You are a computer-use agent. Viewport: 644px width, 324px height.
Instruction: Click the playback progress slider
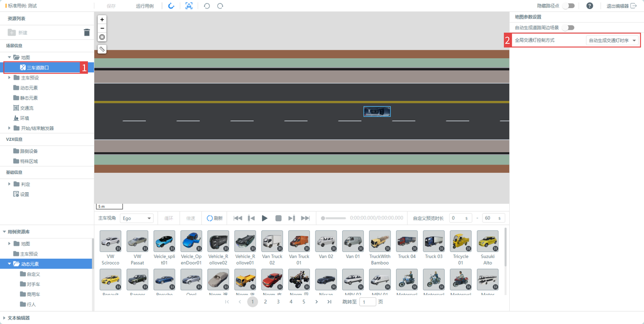click(334, 218)
